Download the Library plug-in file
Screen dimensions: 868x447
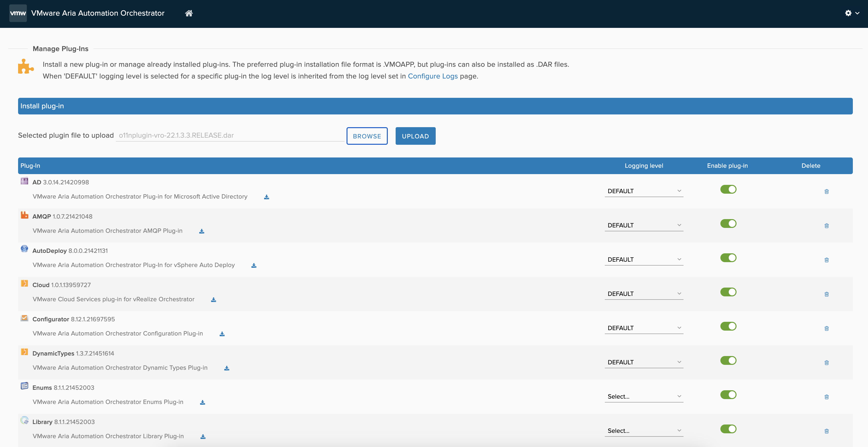[x=203, y=436]
